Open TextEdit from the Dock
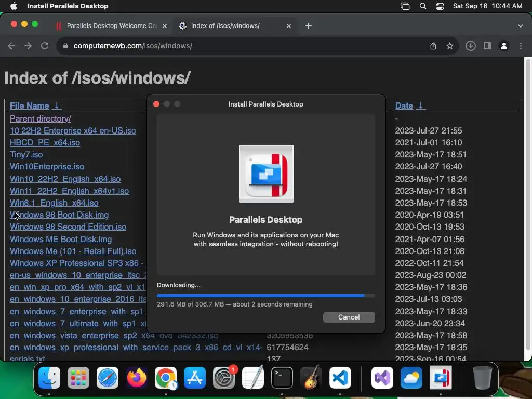The height and width of the screenshot is (399, 532). 253,378
